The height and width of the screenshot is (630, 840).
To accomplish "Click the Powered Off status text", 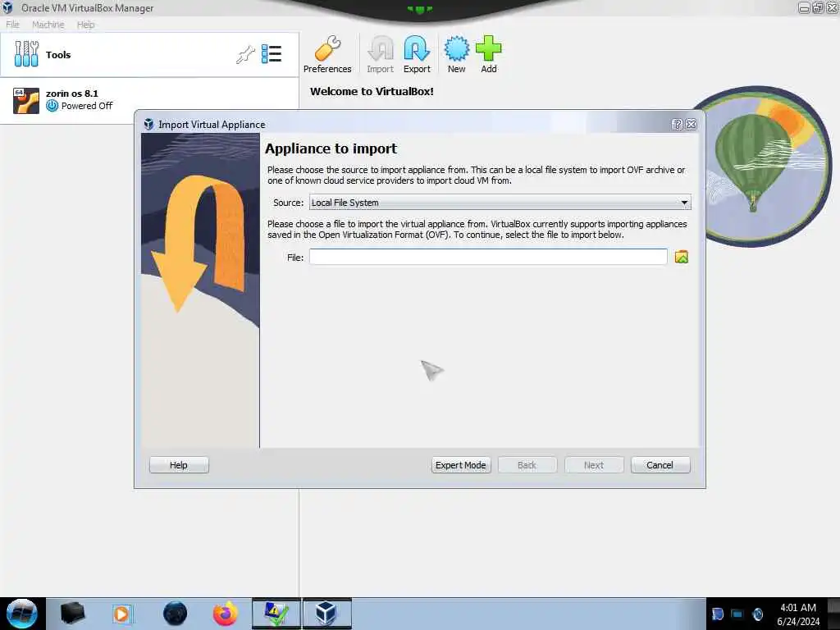I will pos(87,106).
